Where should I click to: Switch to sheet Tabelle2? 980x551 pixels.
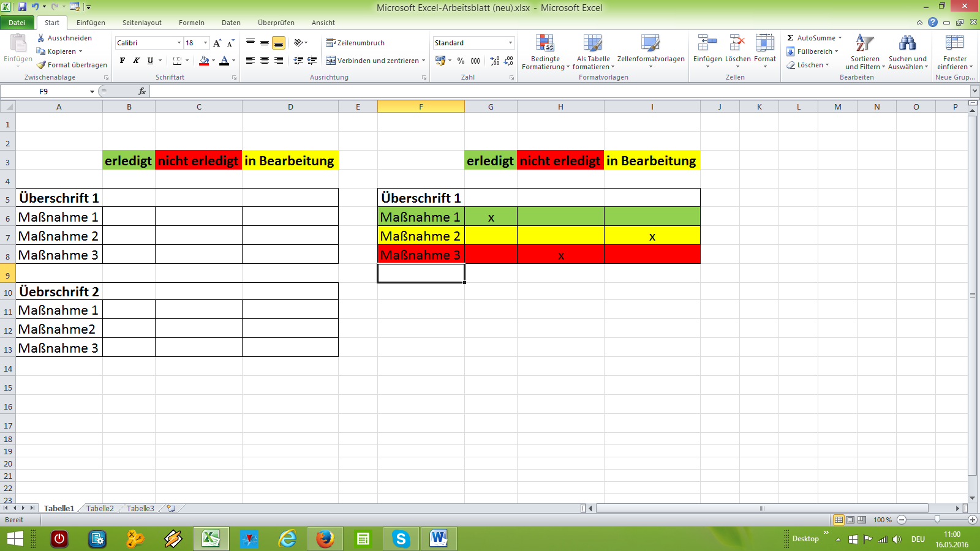(x=100, y=508)
